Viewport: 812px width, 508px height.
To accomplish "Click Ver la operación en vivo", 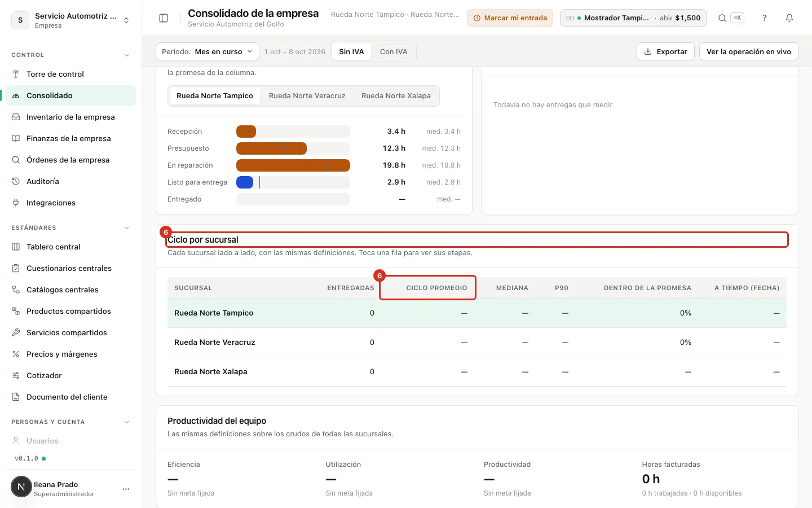I will 749,51.
